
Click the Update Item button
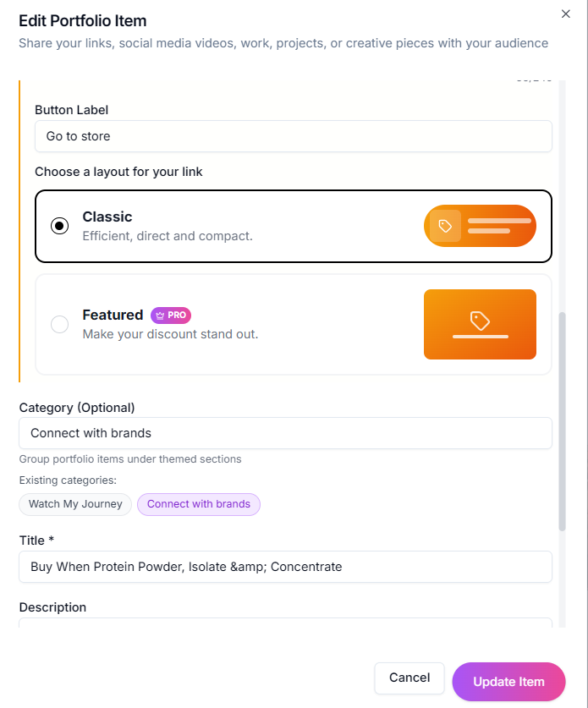(x=508, y=682)
